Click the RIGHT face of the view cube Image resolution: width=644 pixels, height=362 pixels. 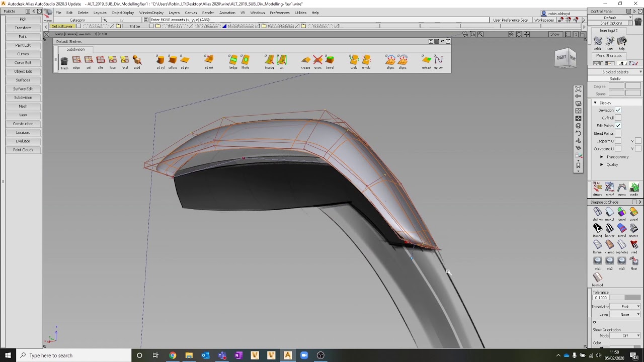(561, 58)
